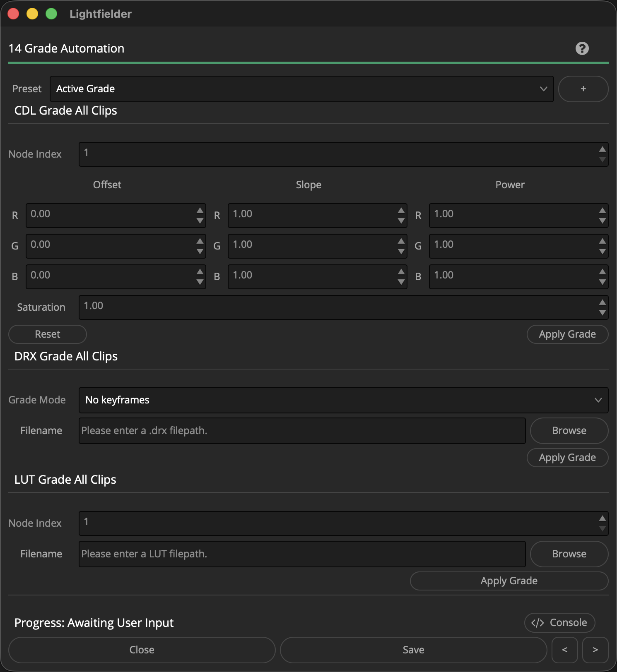617x672 pixels.
Task: Decrease Slope B value with down arrow
Action: point(401,282)
